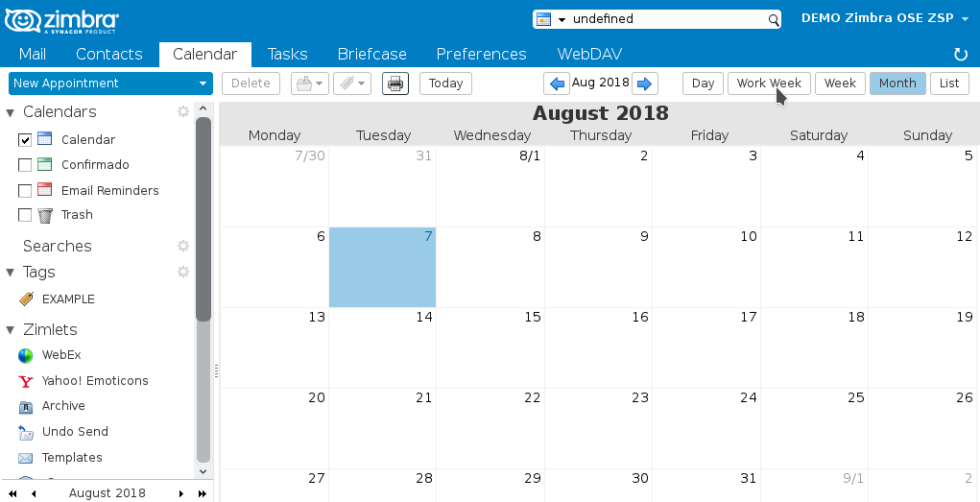Click the sidebar scrollbar down arrow
Viewport: 980px width, 502px height.
pos(203,471)
